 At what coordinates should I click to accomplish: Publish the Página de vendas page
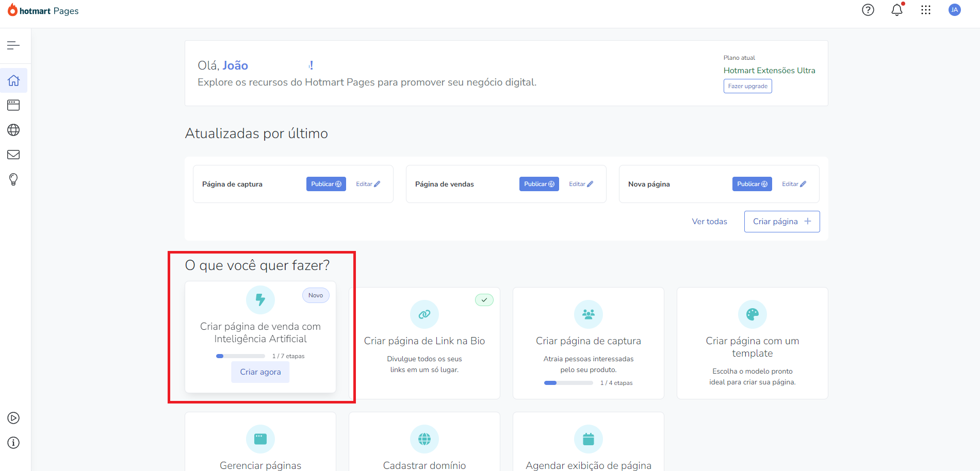click(x=539, y=184)
